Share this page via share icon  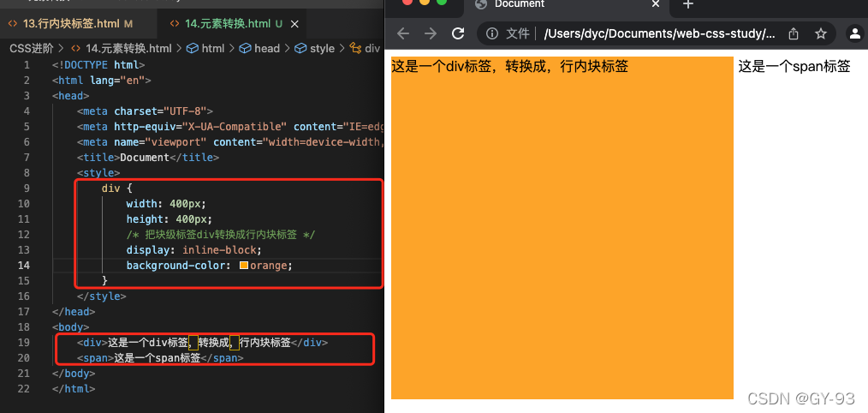[x=794, y=33]
